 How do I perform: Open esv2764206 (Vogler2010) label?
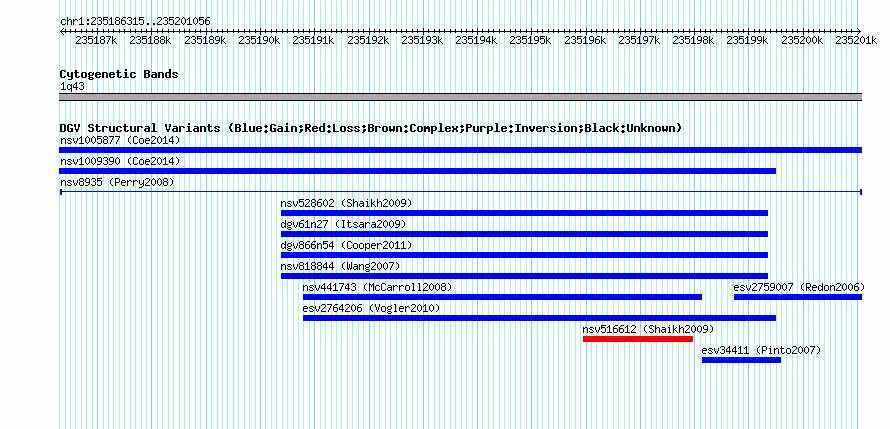pyautogui.click(x=371, y=308)
